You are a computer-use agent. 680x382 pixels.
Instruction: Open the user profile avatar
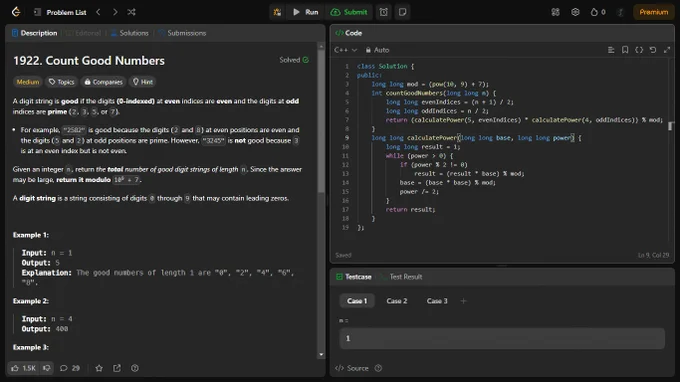621,12
